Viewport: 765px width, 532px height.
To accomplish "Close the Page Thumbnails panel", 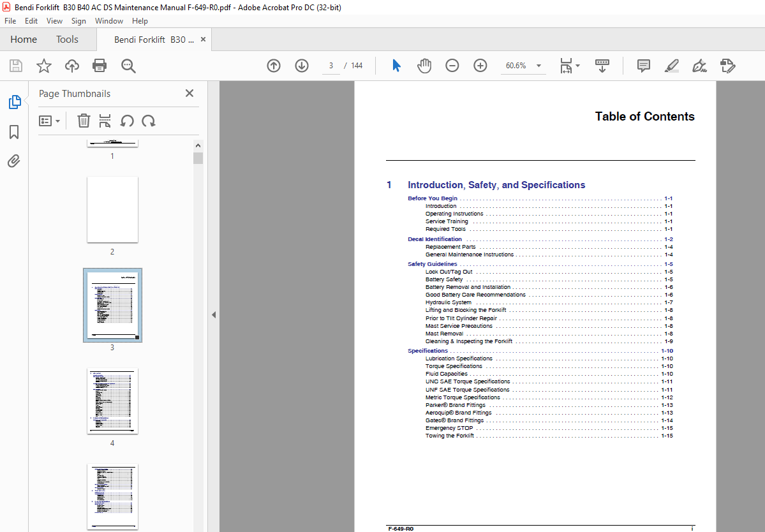I will click(x=189, y=93).
